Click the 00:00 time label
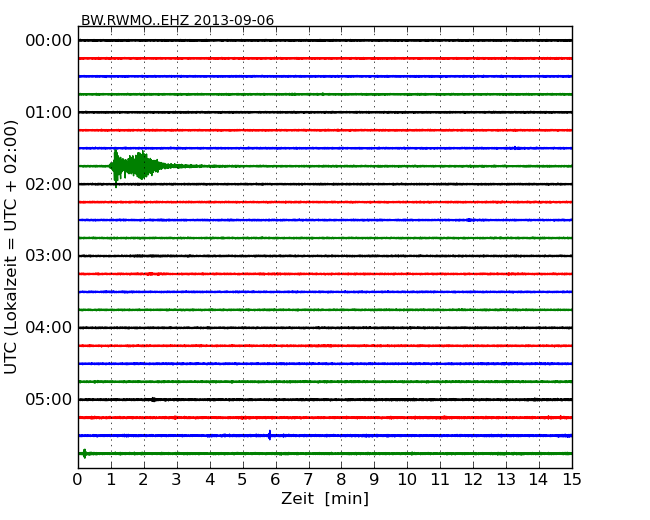This screenshot has height=520, width=650. pyautogui.click(x=49, y=41)
